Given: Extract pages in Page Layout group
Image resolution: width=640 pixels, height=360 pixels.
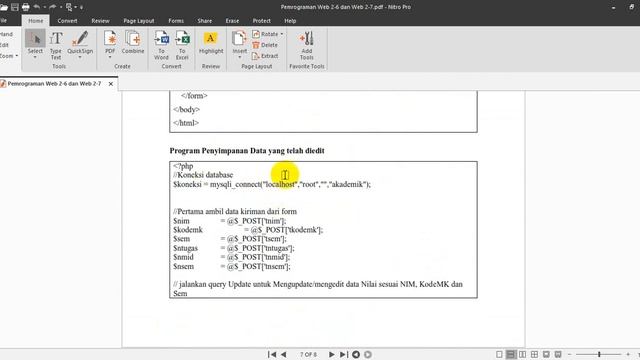Looking at the screenshot, I should click(x=265, y=56).
